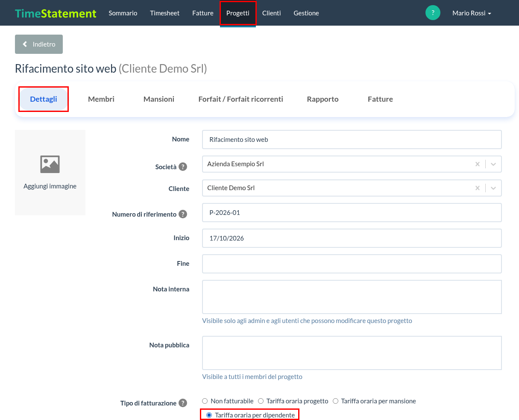This screenshot has height=420, width=519.
Task: Open the Timesheet menu item
Action: 165,13
